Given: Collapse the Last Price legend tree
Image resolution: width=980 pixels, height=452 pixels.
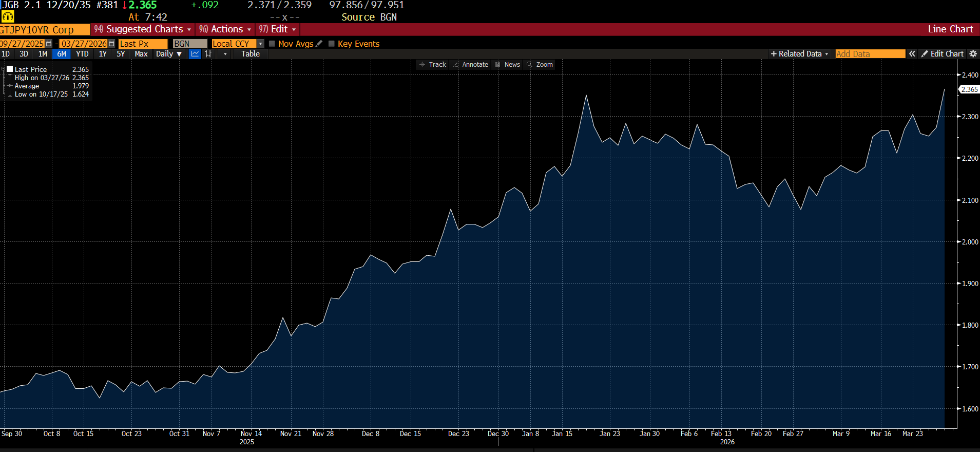Looking at the screenshot, I should click(3, 69).
